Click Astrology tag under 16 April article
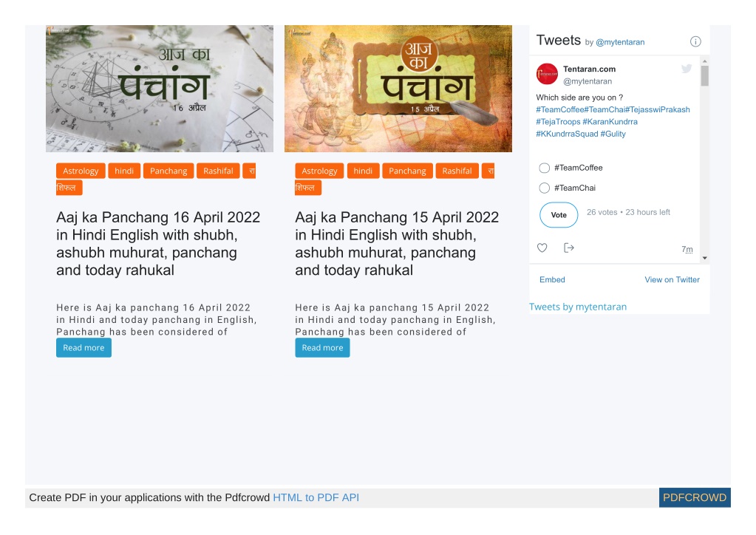The image size is (756, 535). [81, 171]
